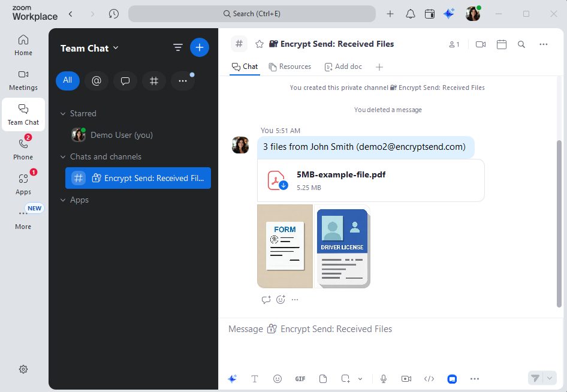Viewport: 567px width, 392px height.
Task: Open the Phone section
Action: (x=23, y=149)
